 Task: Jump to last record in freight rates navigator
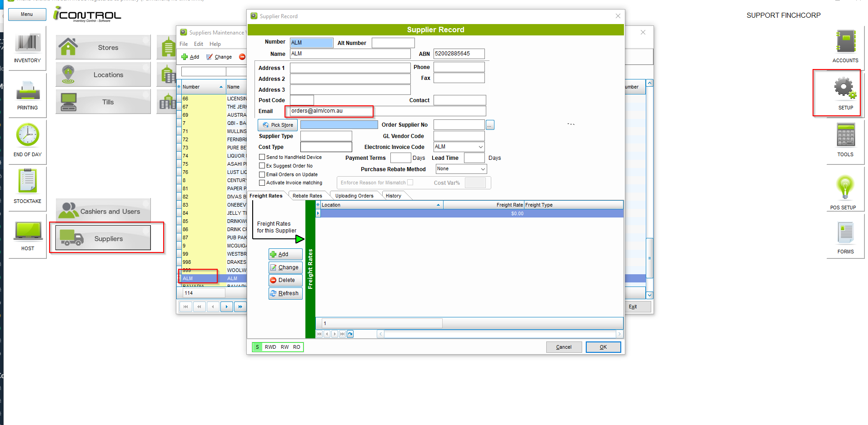click(x=342, y=334)
